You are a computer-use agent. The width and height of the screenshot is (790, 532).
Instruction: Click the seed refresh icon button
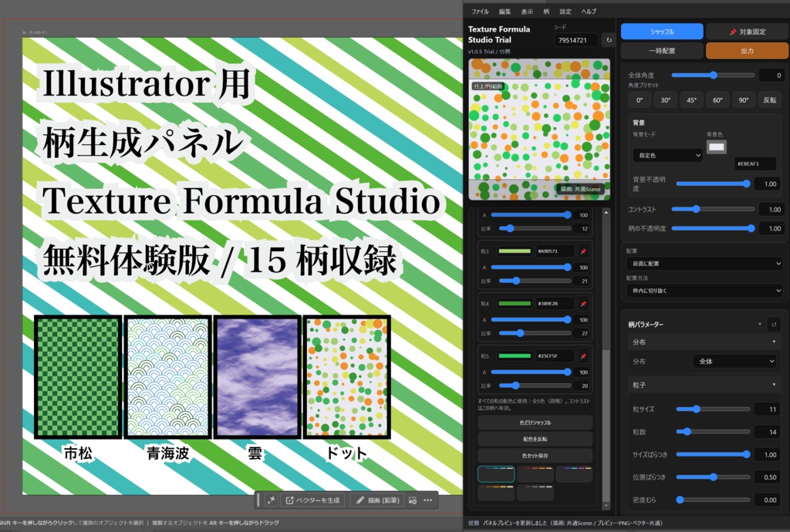(x=609, y=40)
